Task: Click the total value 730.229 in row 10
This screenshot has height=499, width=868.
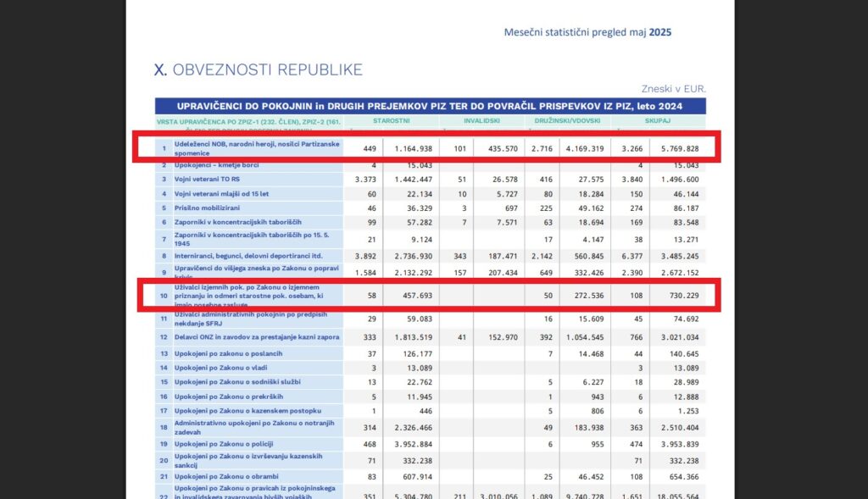Action: [x=682, y=297]
